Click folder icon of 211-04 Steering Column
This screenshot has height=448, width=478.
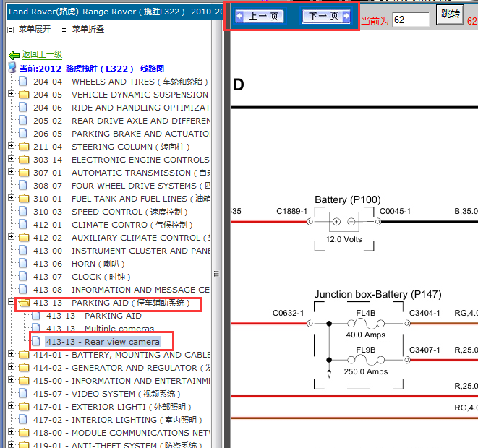click(24, 146)
